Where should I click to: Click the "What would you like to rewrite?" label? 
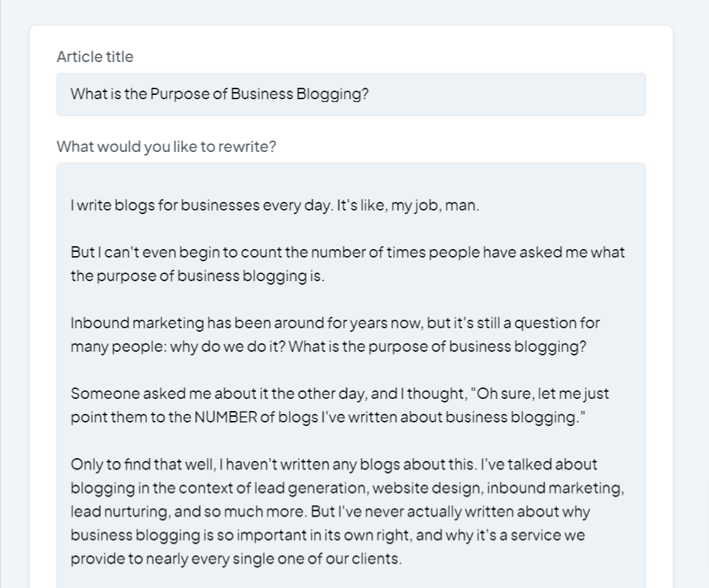pyautogui.click(x=166, y=147)
